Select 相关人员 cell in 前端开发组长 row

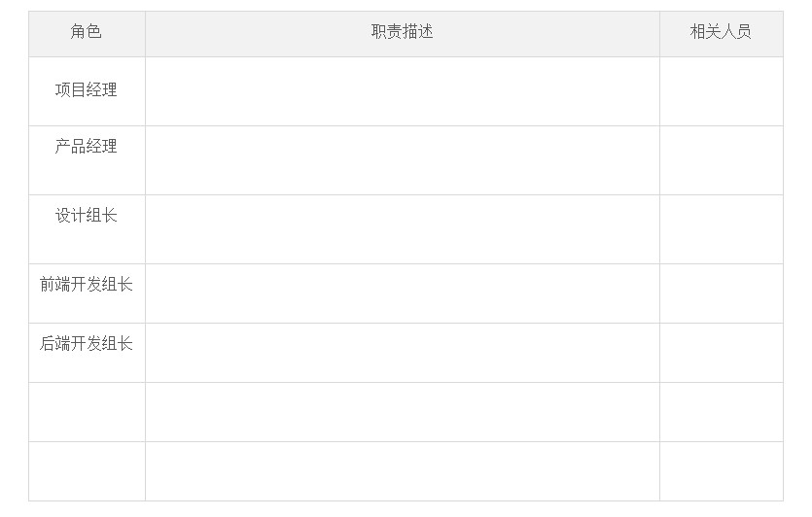tap(721, 293)
